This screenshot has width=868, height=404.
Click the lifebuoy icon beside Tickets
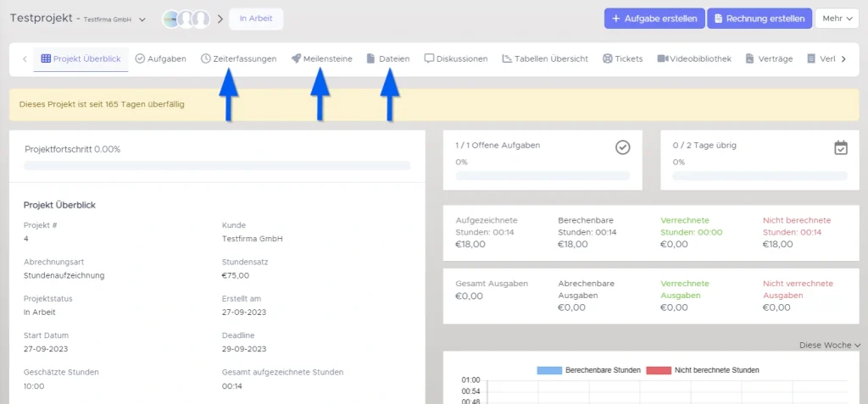[x=608, y=59]
